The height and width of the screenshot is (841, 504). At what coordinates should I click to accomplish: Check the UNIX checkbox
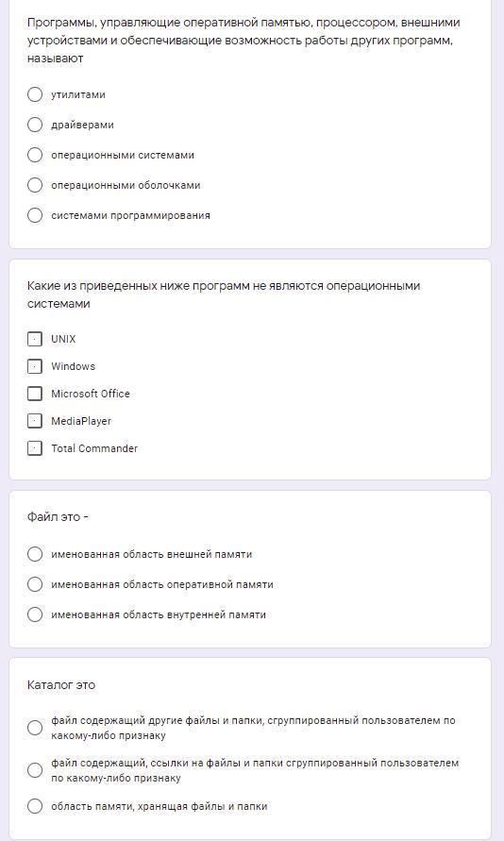pyautogui.click(x=35, y=339)
